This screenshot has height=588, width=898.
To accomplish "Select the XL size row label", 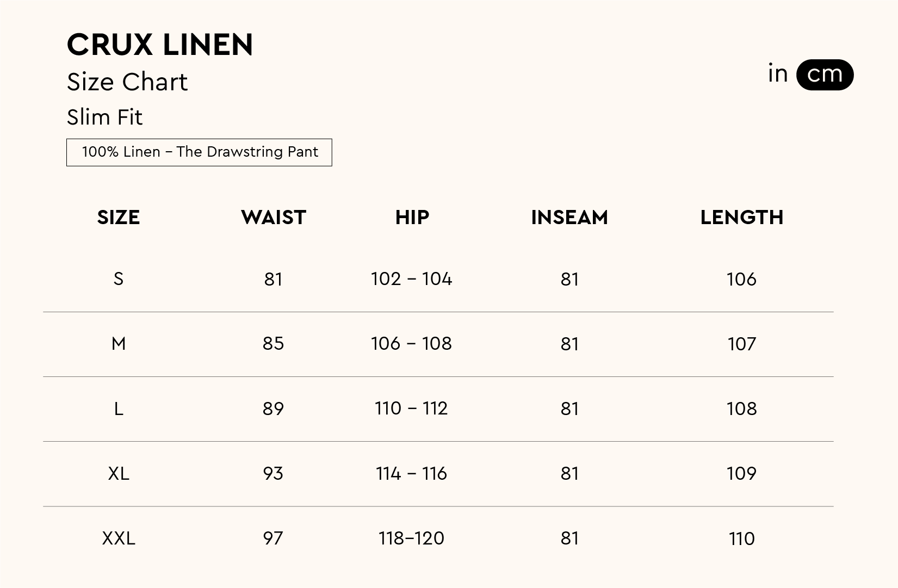I will click(119, 474).
